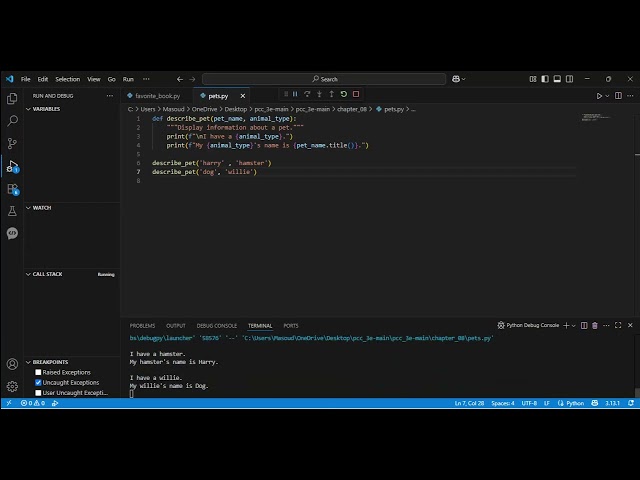Toggle secondary side bar layout button

(569, 79)
